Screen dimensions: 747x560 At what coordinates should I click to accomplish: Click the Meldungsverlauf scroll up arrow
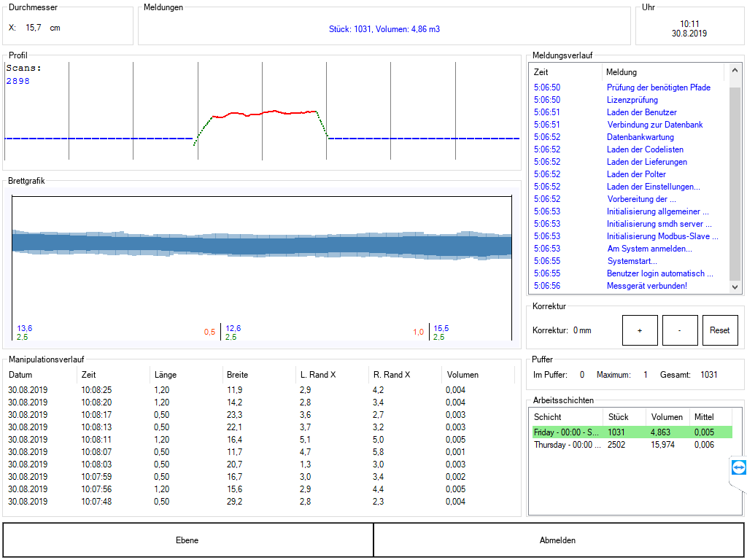pos(735,71)
